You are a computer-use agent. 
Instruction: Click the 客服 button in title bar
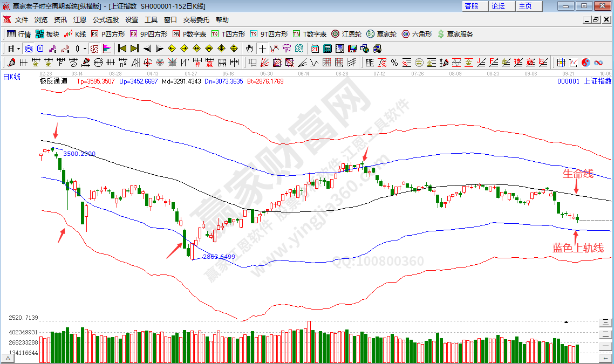click(x=471, y=6)
